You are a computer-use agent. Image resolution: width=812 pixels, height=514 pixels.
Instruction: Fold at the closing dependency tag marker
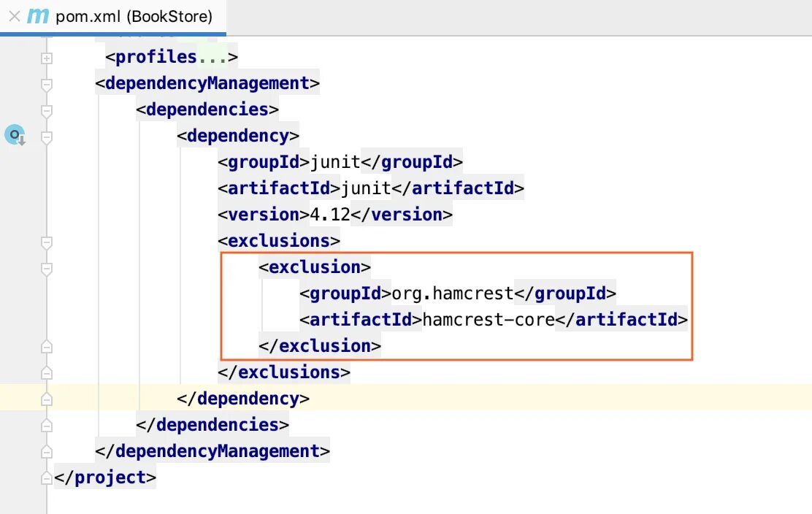click(x=47, y=399)
